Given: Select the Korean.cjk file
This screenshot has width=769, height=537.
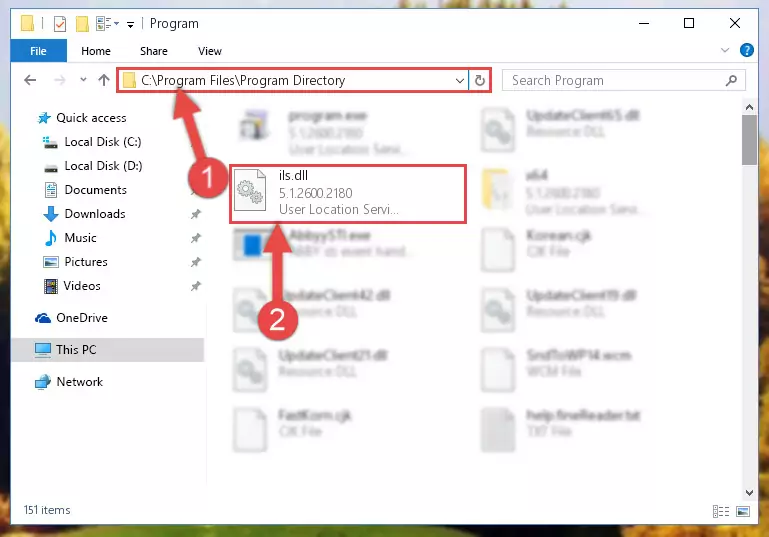Looking at the screenshot, I should (539, 249).
